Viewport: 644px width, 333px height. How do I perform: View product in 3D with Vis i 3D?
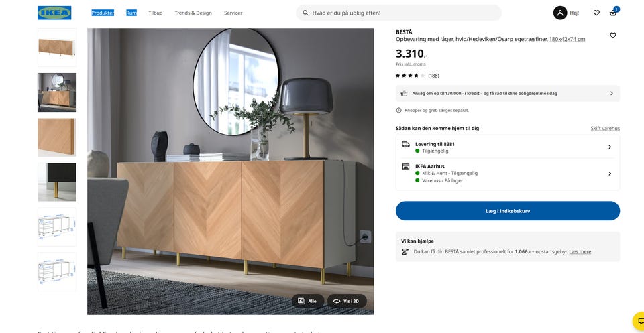pyautogui.click(x=347, y=301)
